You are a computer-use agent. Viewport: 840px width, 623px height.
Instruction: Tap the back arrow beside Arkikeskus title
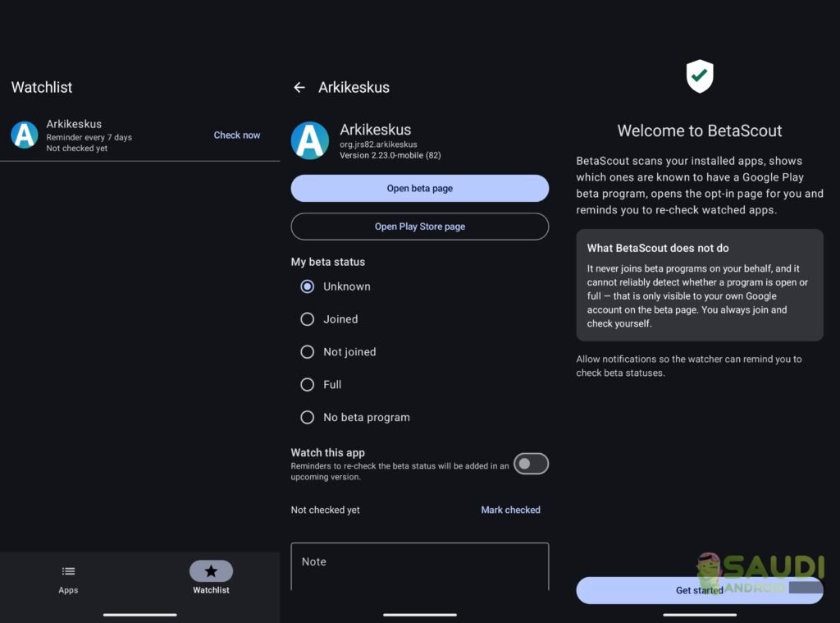(x=299, y=87)
